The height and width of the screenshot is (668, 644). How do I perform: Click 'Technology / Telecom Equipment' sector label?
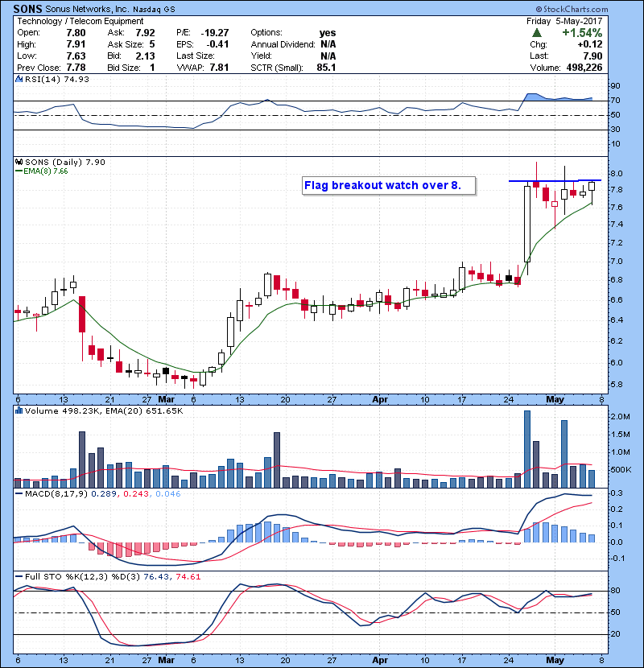[80, 21]
